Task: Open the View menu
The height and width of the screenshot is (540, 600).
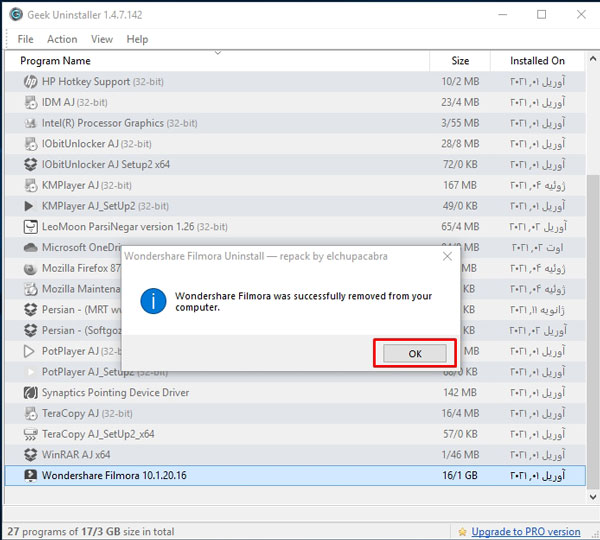Action: click(x=102, y=39)
